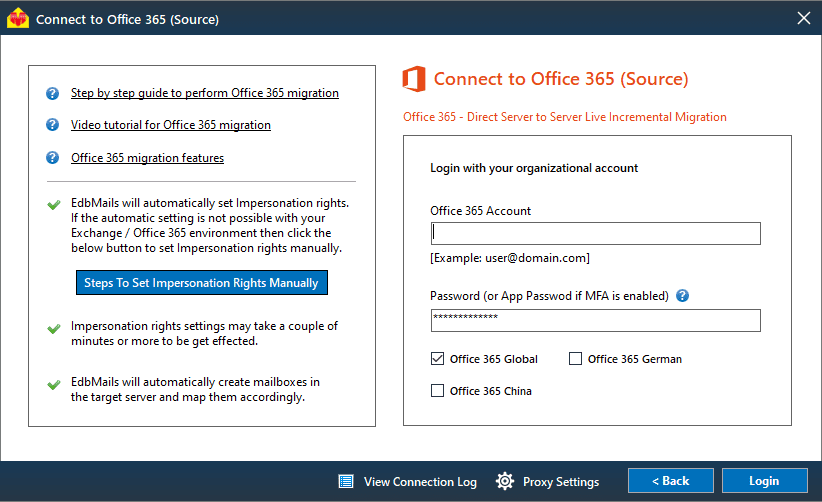Click 'Login with your organizational account' heading
This screenshot has width=822, height=502.
click(x=534, y=168)
